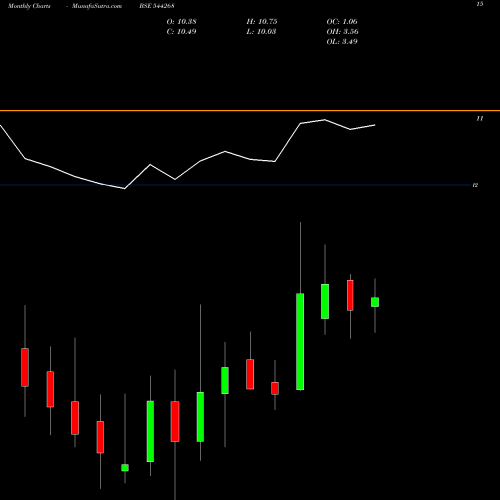Click the axis label 15 at top right

(x=480, y=4)
